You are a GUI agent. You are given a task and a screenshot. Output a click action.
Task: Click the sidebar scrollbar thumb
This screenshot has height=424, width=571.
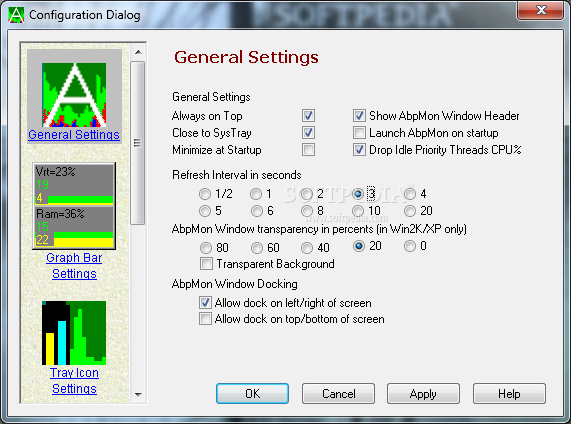click(138, 143)
